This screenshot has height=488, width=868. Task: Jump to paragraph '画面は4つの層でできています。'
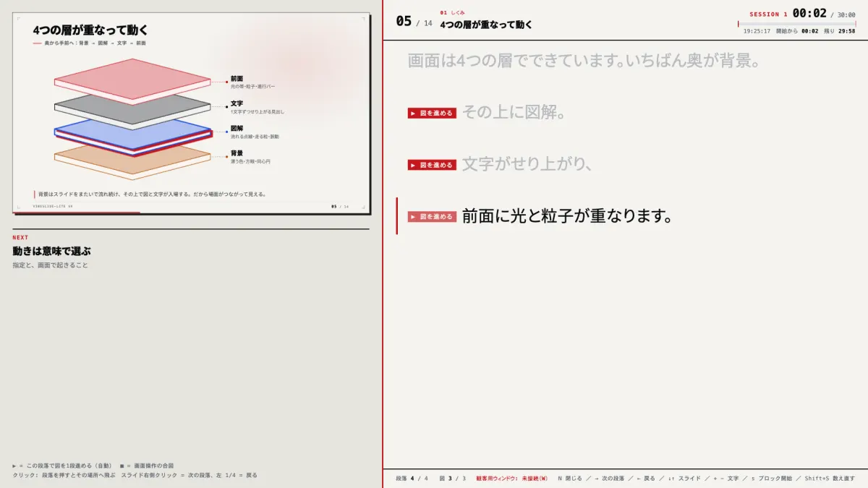click(584, 61)
